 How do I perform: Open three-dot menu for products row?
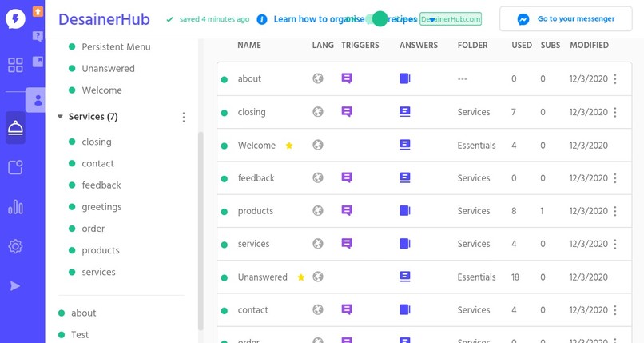point(615,211)
